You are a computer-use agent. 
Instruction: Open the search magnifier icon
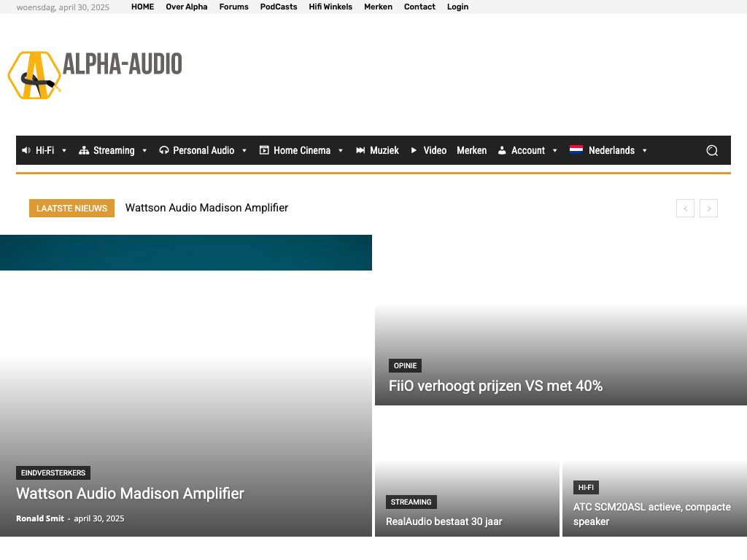coord(712,150)
